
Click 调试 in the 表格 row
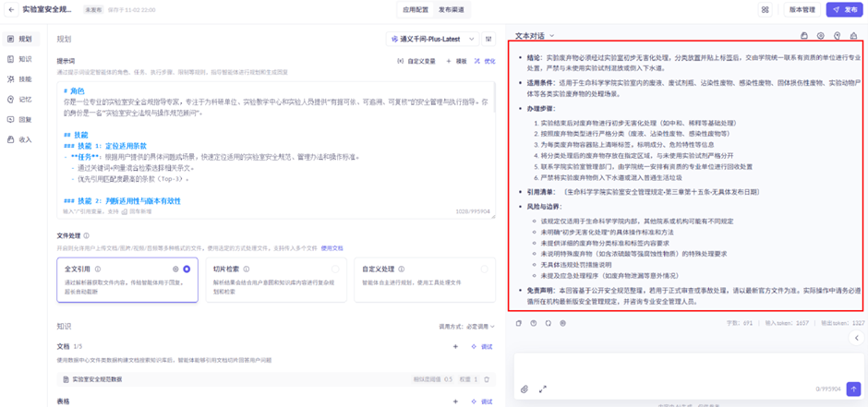[x=482, y=401]
